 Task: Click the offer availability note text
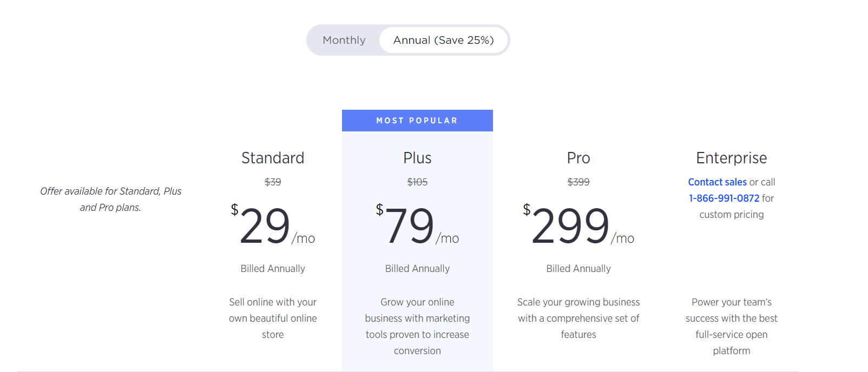click(x=110, y=200)
